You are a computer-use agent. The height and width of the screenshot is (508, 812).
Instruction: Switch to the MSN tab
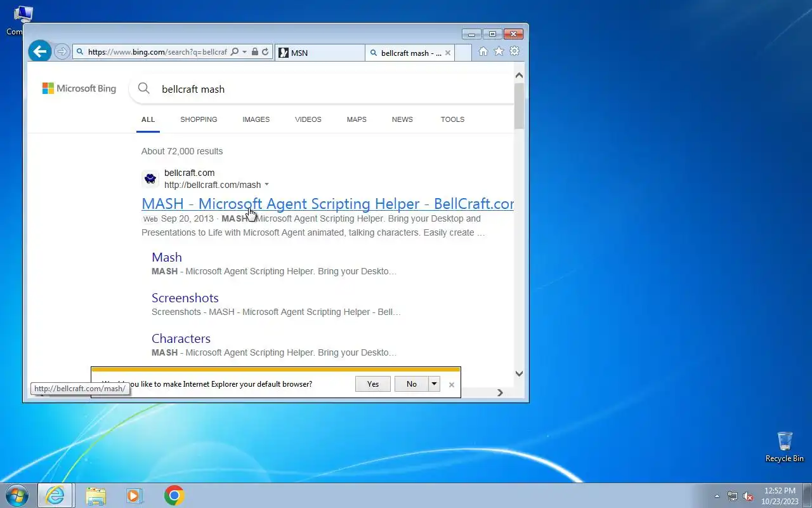(x=320, y=53)
